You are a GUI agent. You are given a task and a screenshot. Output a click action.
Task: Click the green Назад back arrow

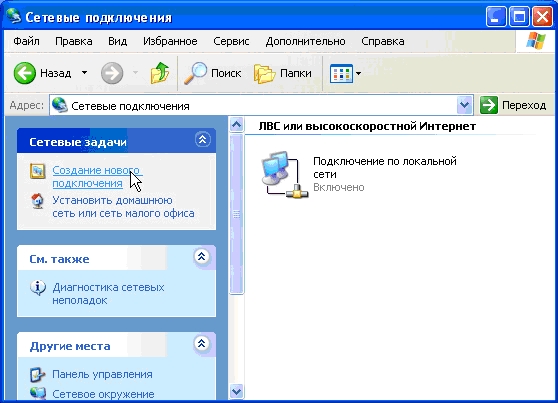pos(25,73)
